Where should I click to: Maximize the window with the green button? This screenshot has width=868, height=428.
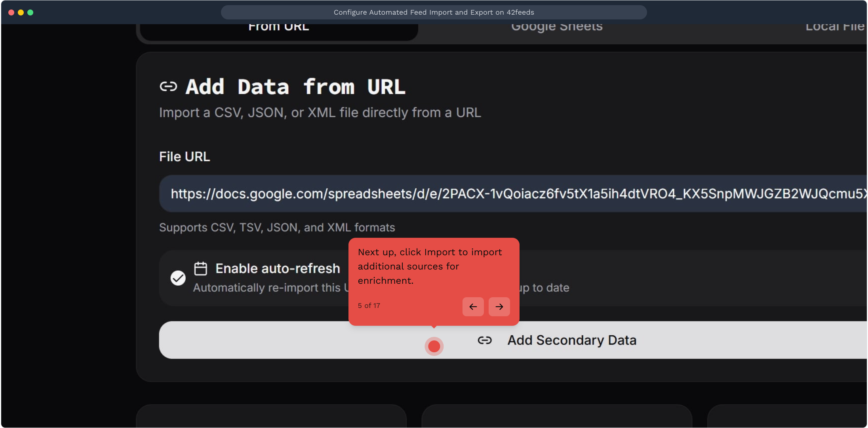30,12
